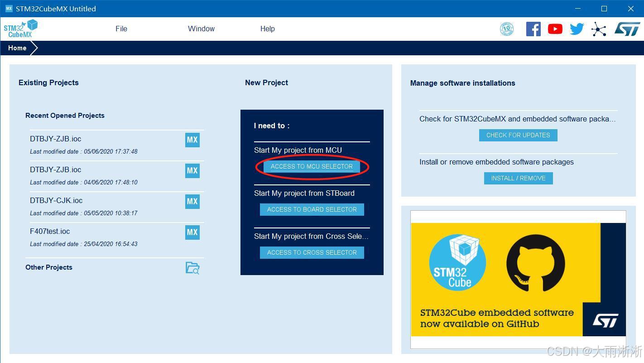644x363 pixels.
Task: Click the ST community network icon
Action: point(599,29)
